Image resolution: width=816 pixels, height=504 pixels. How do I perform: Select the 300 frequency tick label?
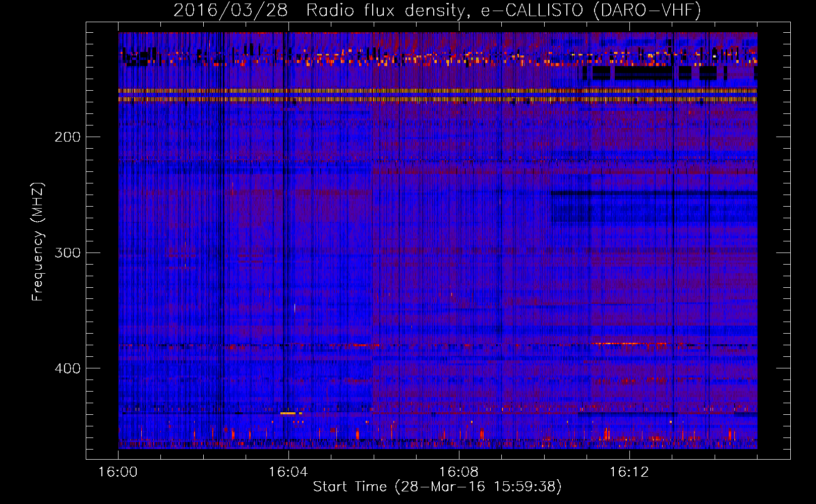pos(68,253)
